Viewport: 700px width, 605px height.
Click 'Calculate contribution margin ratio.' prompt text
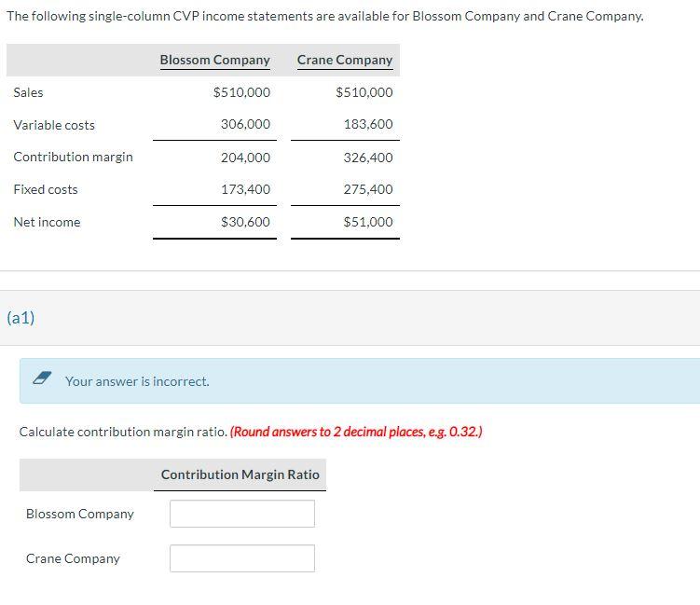123,432
